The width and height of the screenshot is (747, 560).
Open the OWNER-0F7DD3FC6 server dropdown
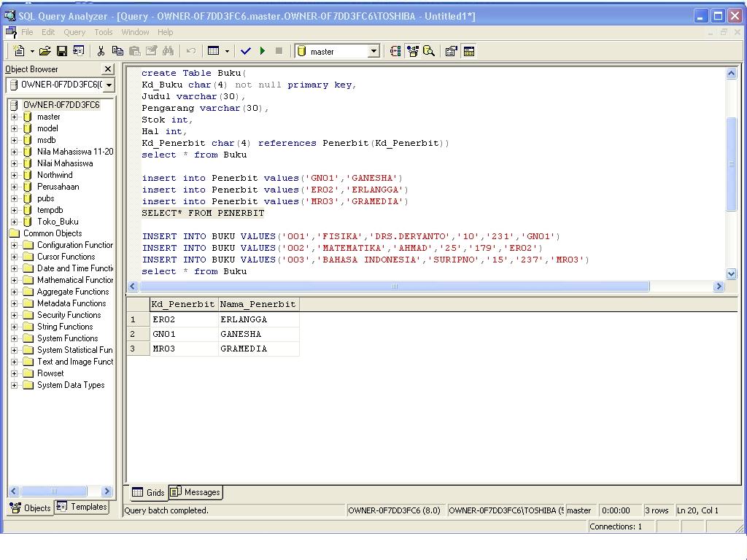click(x=109, y=85)
